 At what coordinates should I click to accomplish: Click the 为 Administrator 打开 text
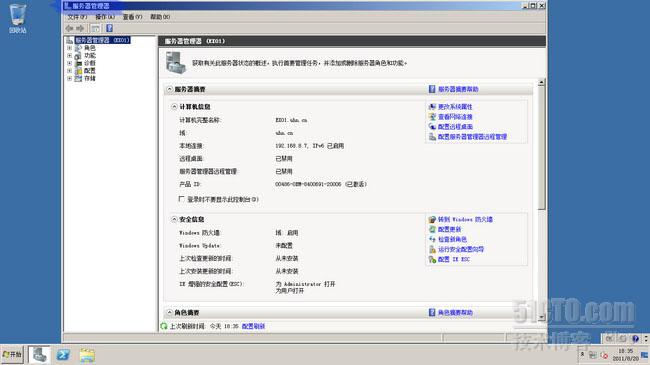click(x=305, y=284)
